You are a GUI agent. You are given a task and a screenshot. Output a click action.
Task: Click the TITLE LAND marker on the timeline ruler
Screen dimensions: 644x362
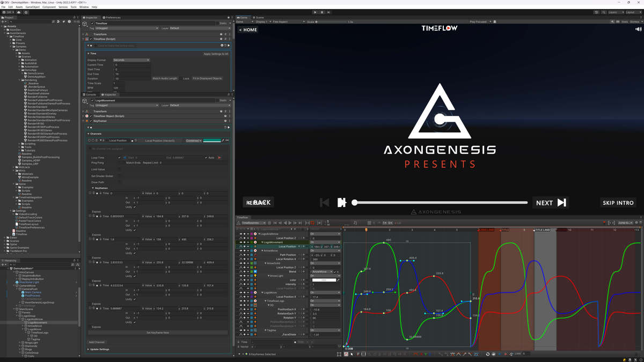pyautogui.click(x=543, y=230)
